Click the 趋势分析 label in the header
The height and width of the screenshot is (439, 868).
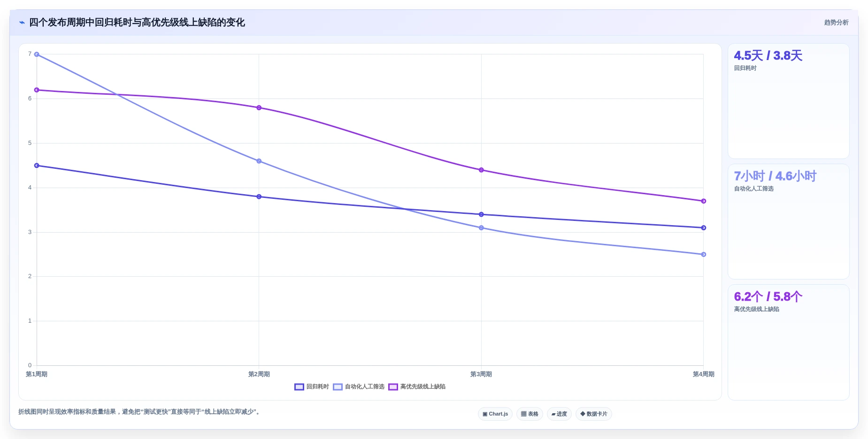[836, 23]
